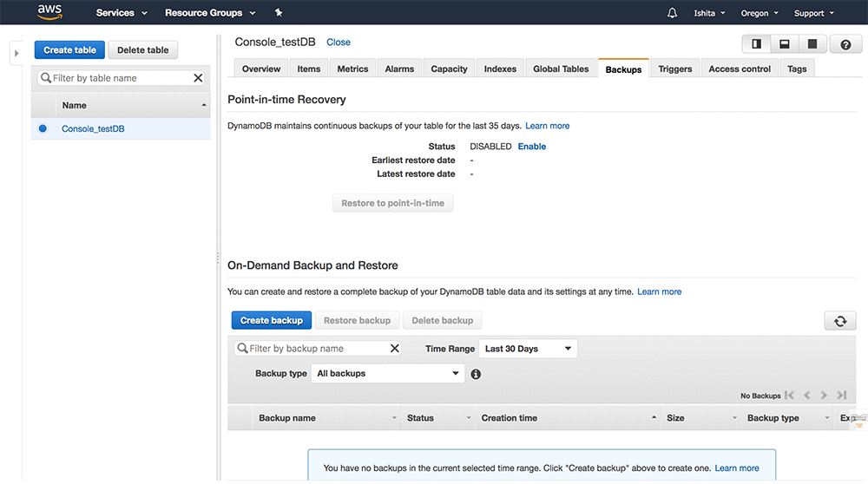Open the Support menu
The width and height of the screenshot is (868, 484).
coord(814,13)
